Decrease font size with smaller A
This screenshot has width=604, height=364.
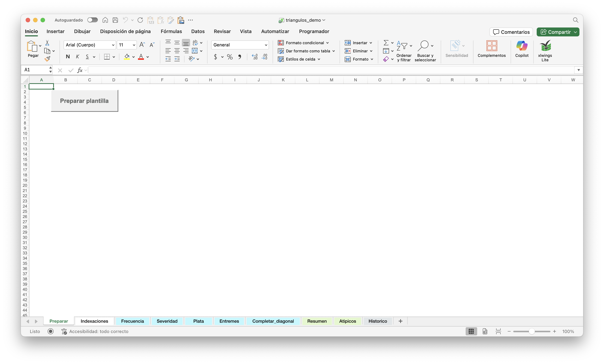pyautogui.click(x=152, y=45)
